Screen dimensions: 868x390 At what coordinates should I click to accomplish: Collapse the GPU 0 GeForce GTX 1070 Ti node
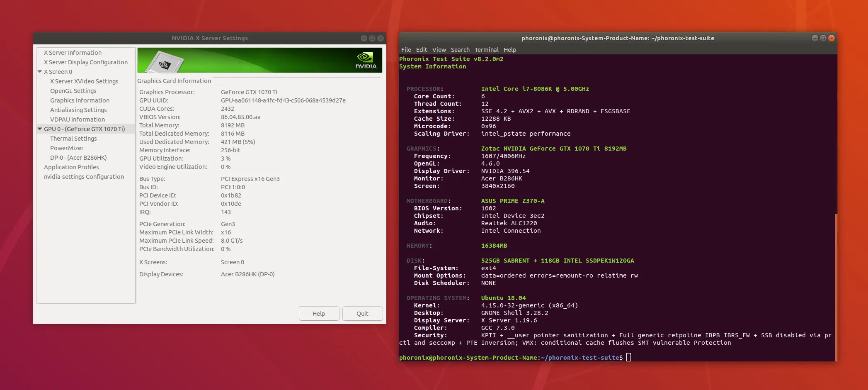point(40,129)
